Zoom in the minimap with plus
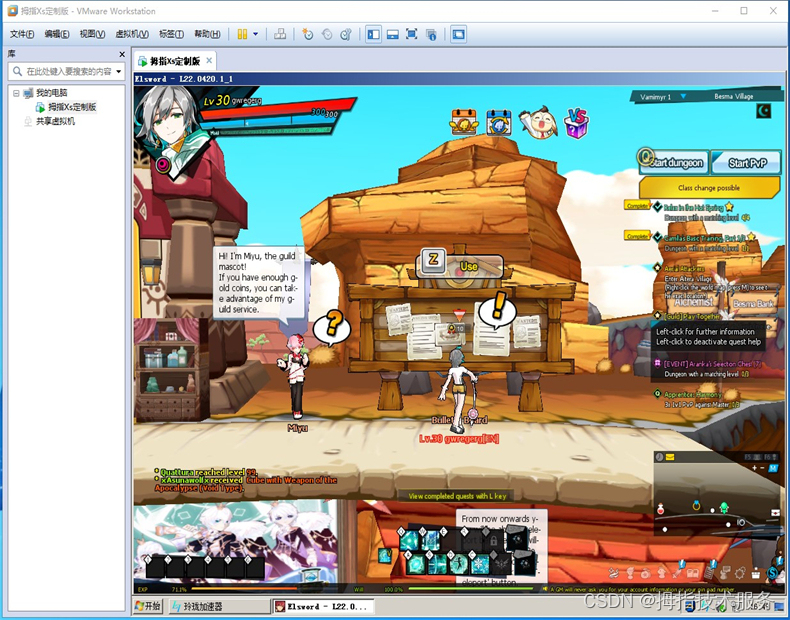 [x=754, y=468]
